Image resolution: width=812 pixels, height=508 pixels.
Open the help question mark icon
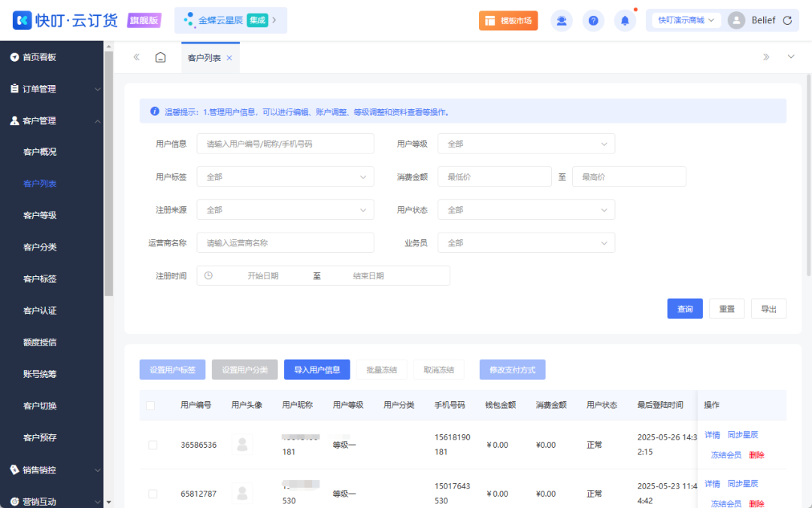[593, 20]
